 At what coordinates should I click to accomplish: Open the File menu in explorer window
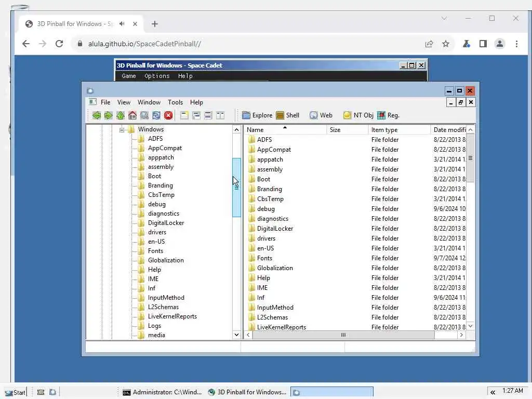105,102
